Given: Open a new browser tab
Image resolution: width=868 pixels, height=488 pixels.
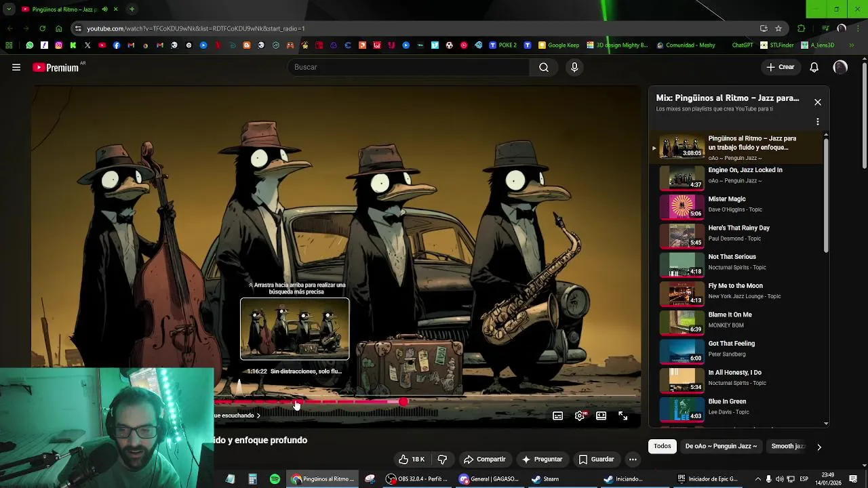Looking at the screenshot, I should (132, 9).
